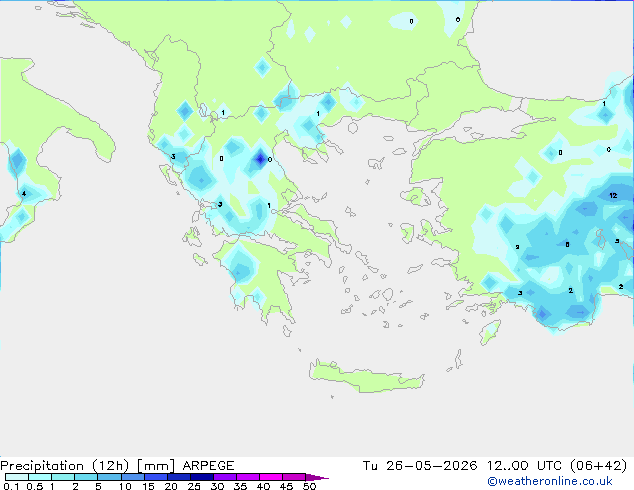634x490 pixels.
Task: Pick the 15–20 mm blue legend swatch
Action: pos(156,477)
